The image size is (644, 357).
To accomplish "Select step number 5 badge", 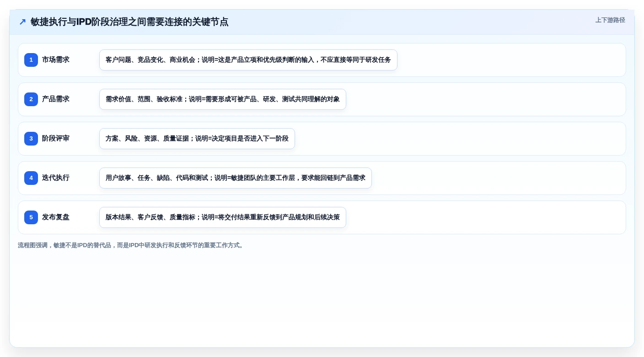I will [31, 217].
